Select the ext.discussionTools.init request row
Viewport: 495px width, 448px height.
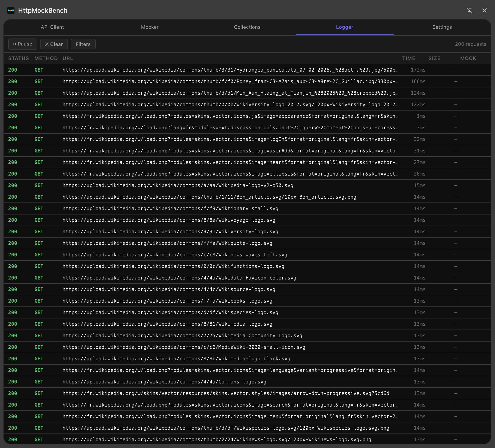click(247, 128)
